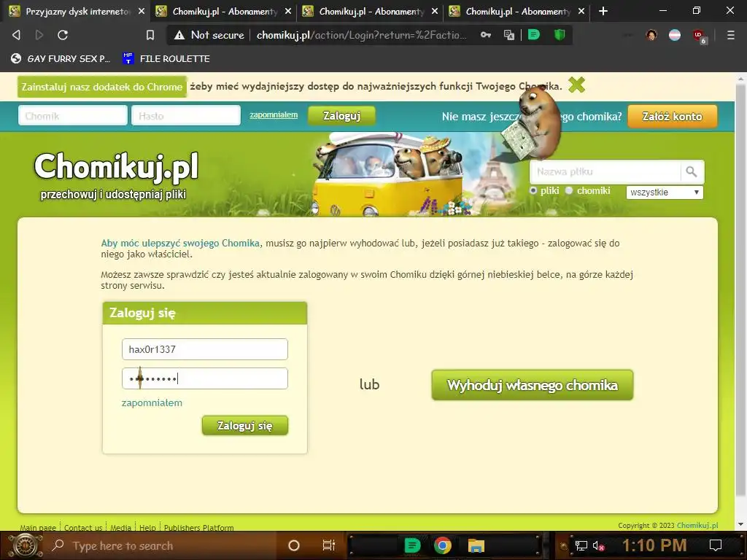Click 'Zainstaluj nasz dodatek do Chrome' button

point(102,87)
